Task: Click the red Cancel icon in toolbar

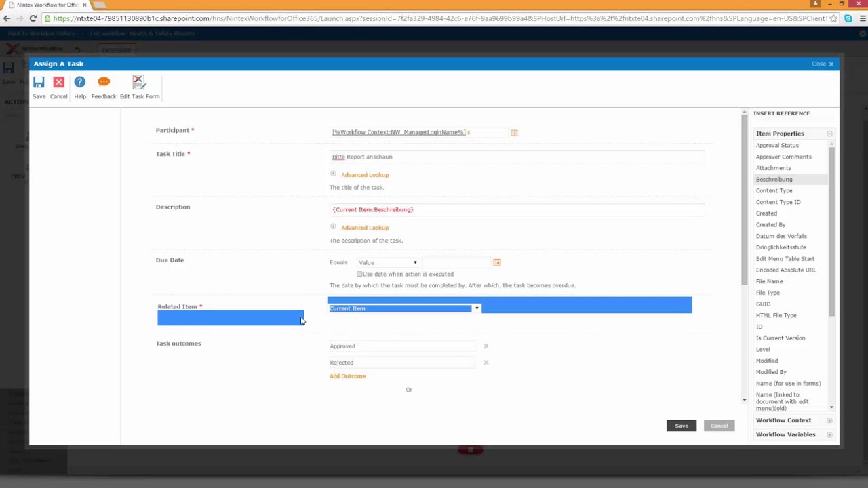Action: (x=58, y=83)
